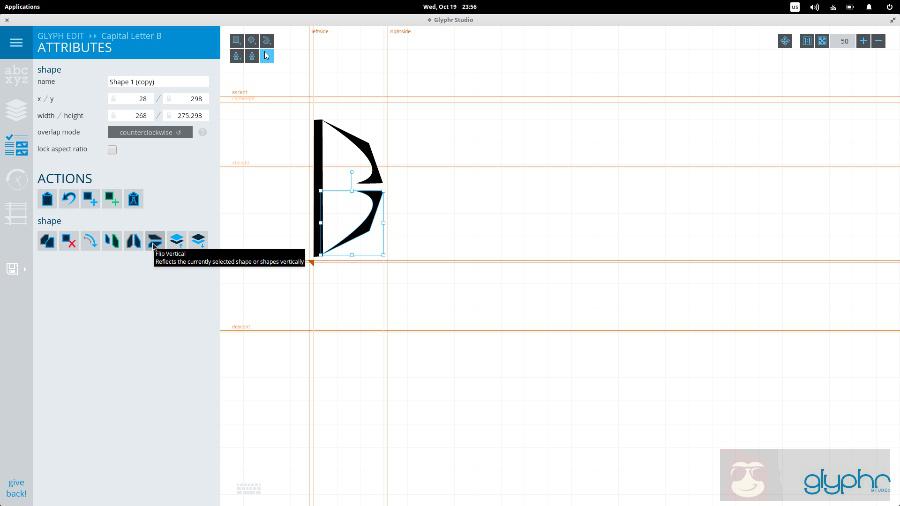Open the Layers panel in the sidebar

click(x=16, y=110)
